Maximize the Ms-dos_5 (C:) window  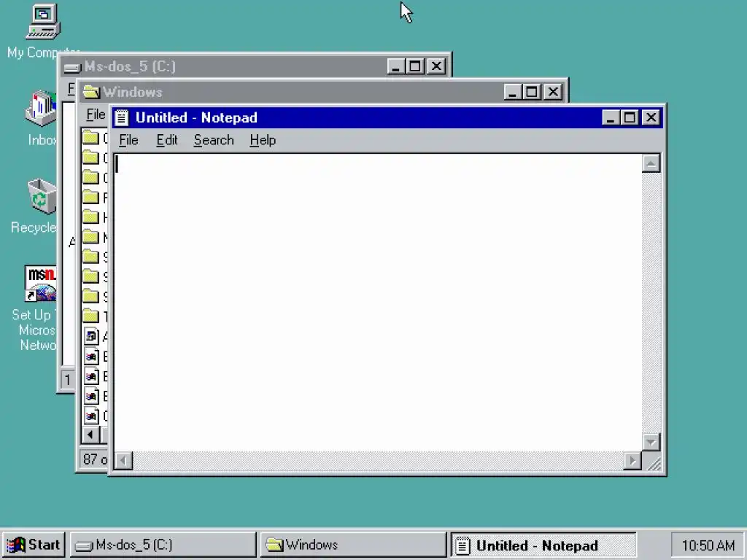click(414, 66)
